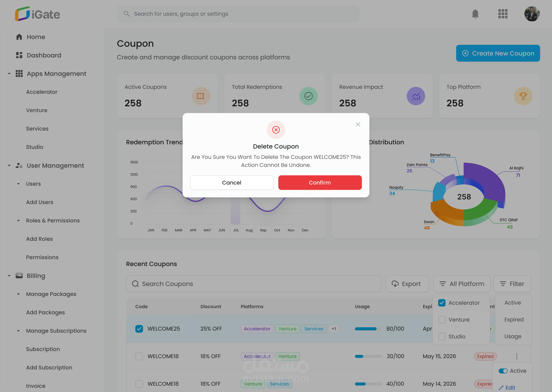This screenshot has width=552, height=392.
Task: Click the notification bell icon
Action: 475,14
